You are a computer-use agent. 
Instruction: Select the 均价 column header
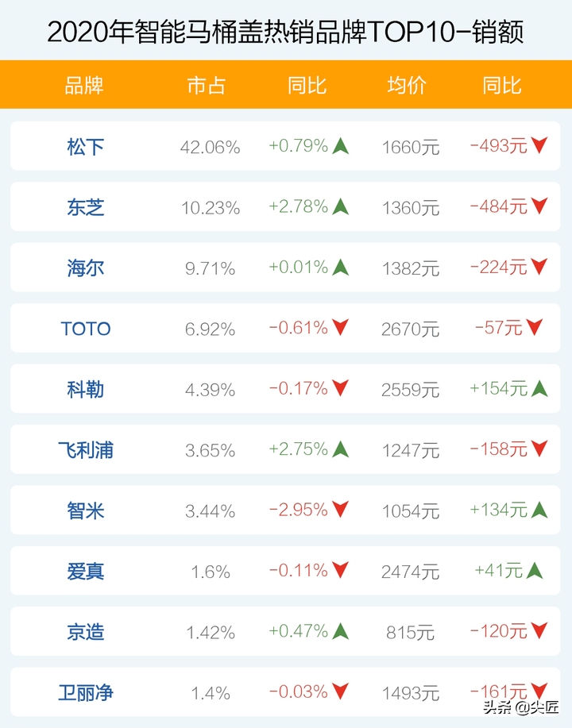point(407,85)
